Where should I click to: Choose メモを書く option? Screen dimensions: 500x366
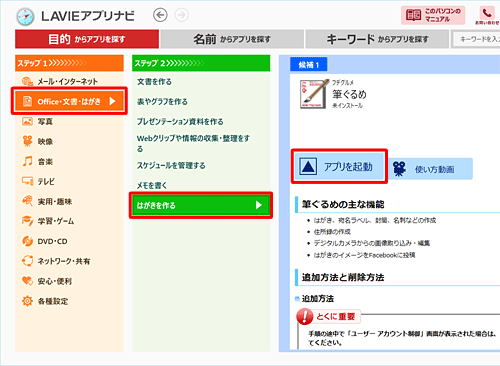coord(152,185)
